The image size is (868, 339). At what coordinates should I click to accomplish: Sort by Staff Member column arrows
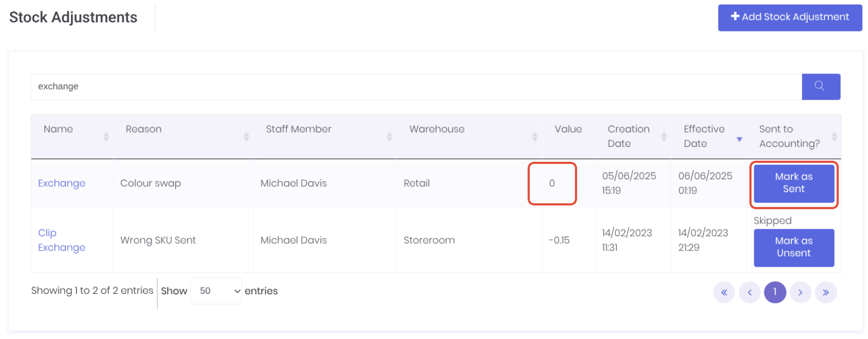(389, 137)
